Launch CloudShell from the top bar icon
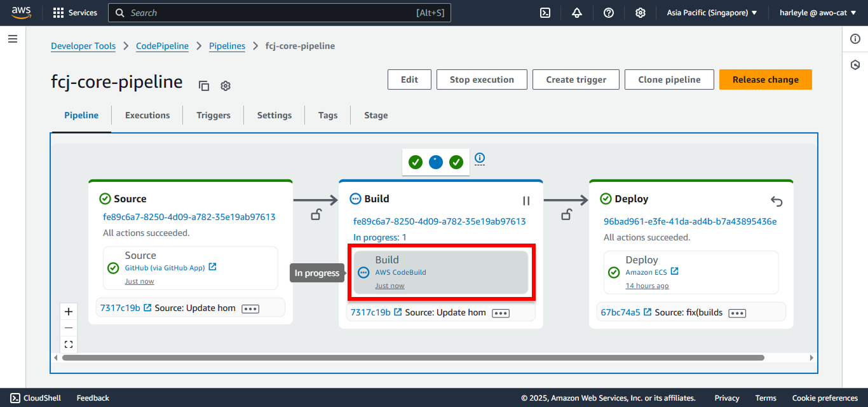 point(545,13)
